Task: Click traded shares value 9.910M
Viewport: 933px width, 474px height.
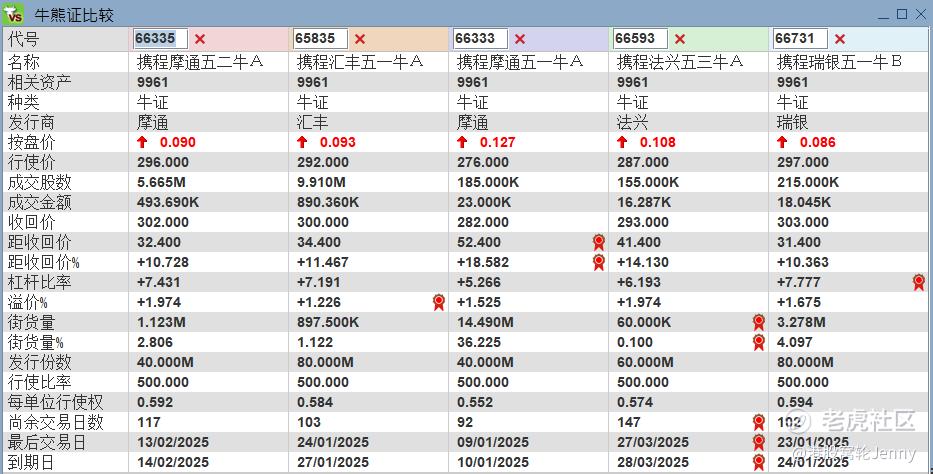Action: pyautogui.click(x=321, y=183)
